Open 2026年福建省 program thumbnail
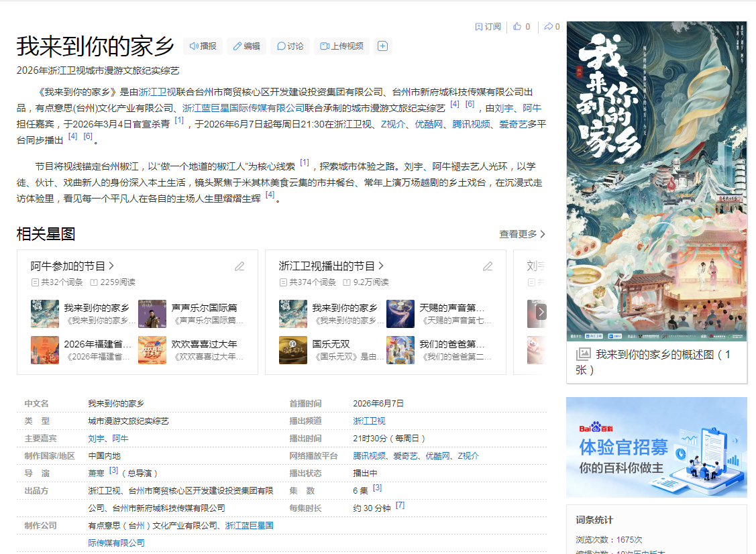Screen dimensions: 756x554 45,350
